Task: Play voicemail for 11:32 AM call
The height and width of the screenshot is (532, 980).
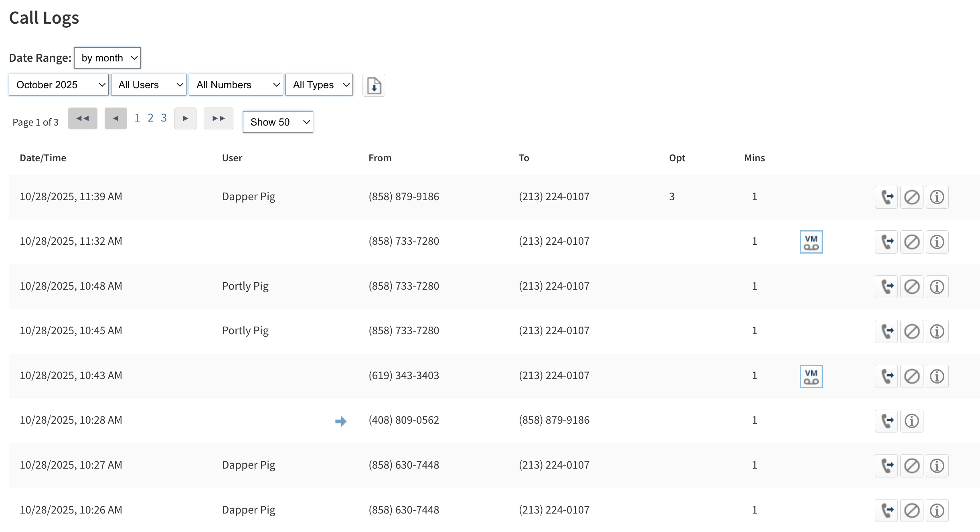Action: [x=811, y=242]
